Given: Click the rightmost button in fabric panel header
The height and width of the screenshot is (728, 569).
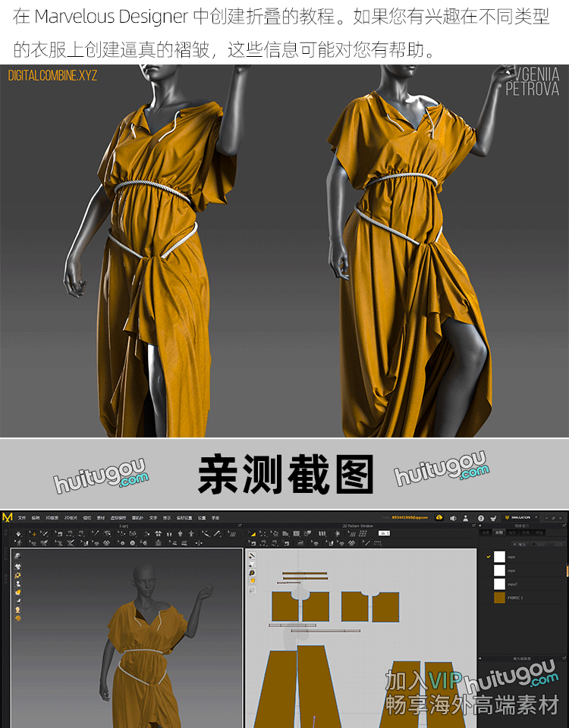Looking at the screenshot, I should [x=558, y=544].
